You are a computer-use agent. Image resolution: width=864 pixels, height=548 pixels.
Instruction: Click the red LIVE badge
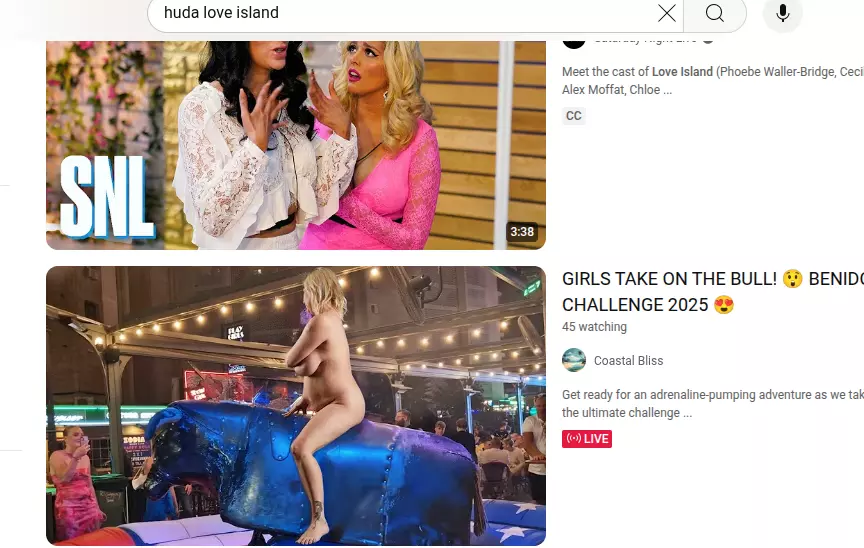pyautogui.click(x=587, y=439)
